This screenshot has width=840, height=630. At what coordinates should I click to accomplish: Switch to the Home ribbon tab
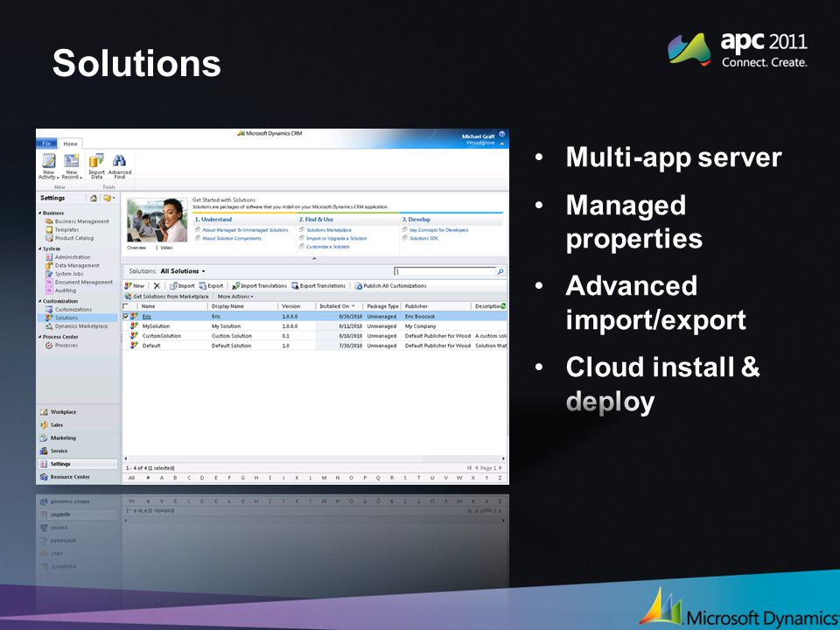tap(70, 143)
